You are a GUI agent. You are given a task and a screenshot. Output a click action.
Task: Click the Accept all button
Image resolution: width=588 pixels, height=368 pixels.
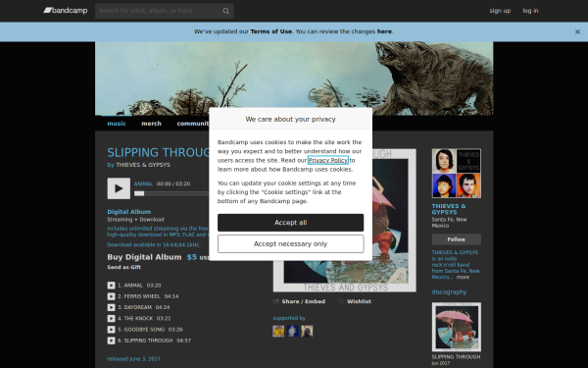pyautogui.click(x=290, y=223)
